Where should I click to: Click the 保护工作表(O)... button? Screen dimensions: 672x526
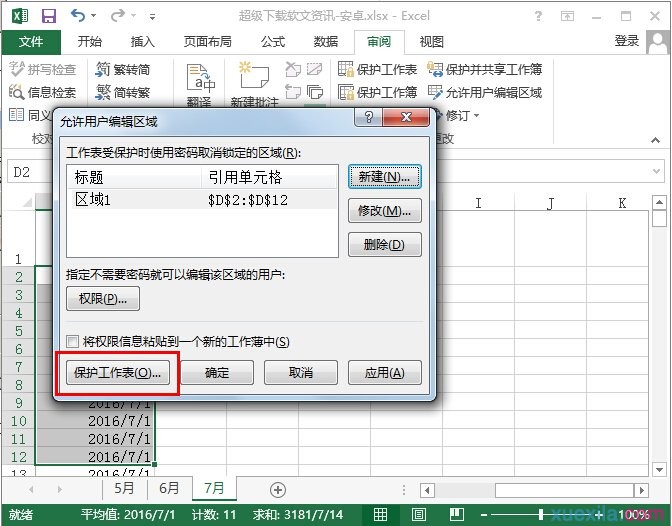pyautogui.click(x=118, y=373)
